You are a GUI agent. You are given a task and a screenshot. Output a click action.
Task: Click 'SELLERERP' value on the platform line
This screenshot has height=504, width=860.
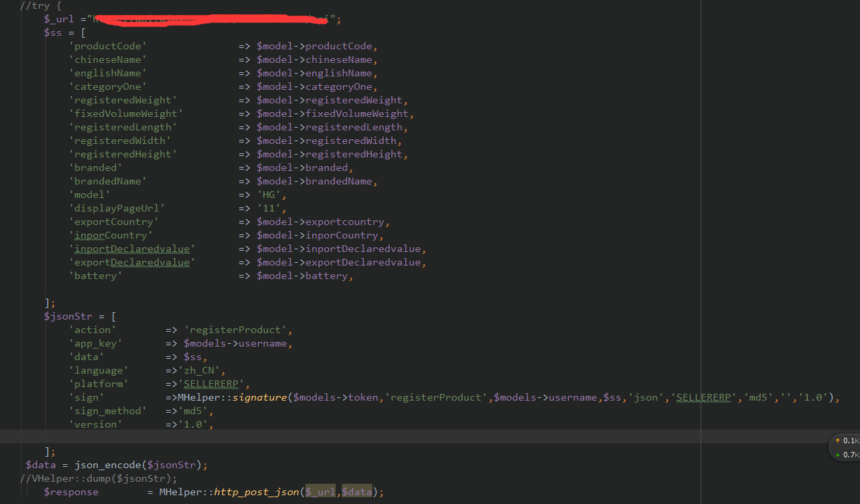pos(211,384)
